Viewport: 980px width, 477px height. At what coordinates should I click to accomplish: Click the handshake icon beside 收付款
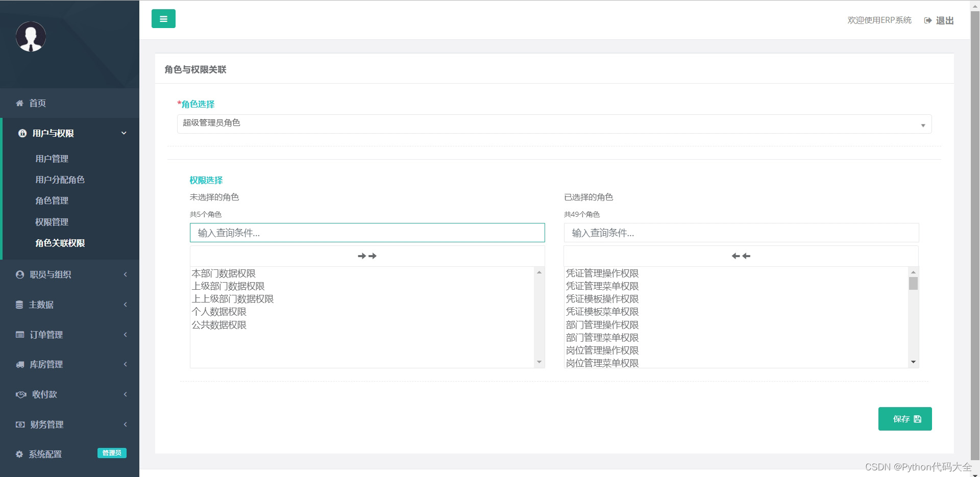21,394
